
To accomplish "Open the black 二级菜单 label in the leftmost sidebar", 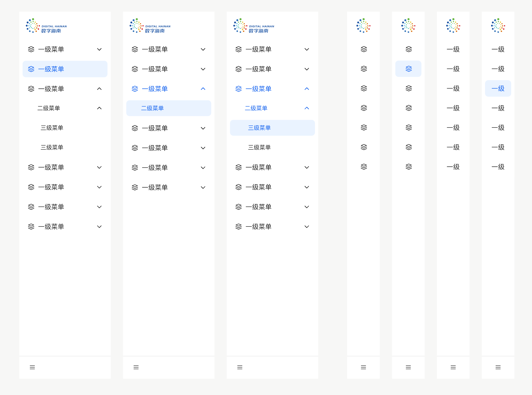I will [49, 108].
